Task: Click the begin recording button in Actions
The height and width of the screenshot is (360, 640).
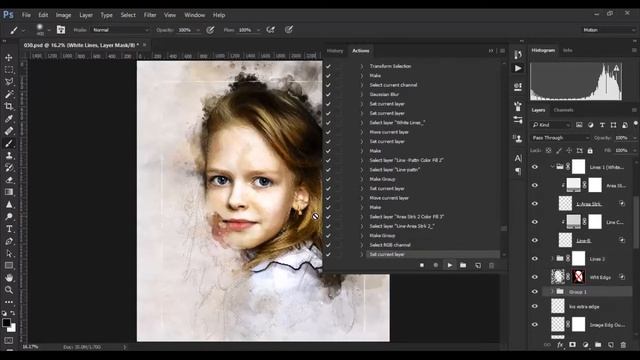Action: tap(436, 265)
